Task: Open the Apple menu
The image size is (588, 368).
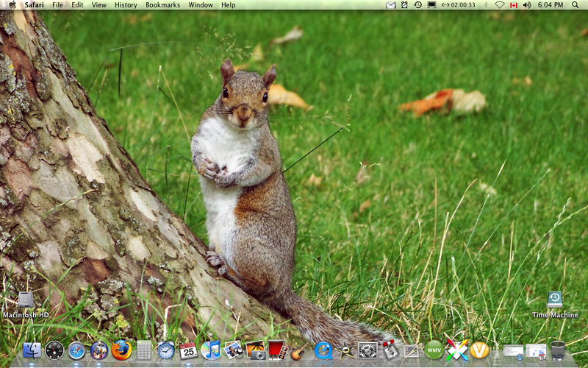Action: point(12,5)
